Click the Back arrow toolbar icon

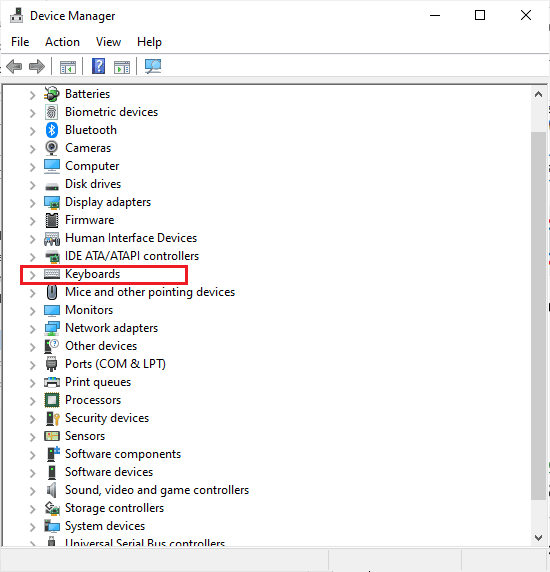(x=14, y=67)
